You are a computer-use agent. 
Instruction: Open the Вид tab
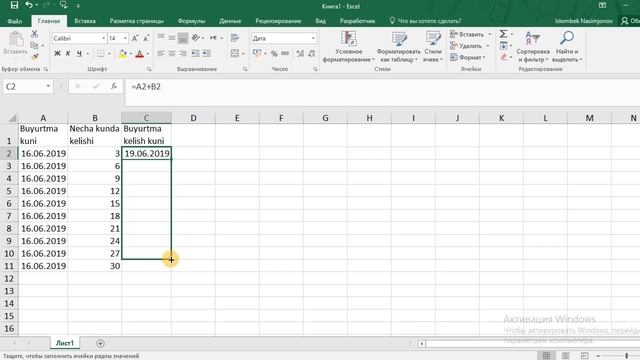coord(320,21)
